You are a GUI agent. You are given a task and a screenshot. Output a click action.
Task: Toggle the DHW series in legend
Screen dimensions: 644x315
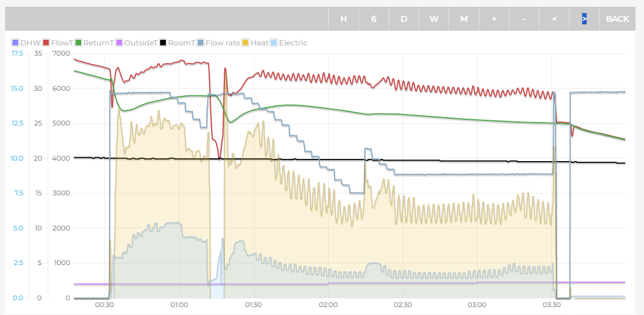tap(27, 43)
